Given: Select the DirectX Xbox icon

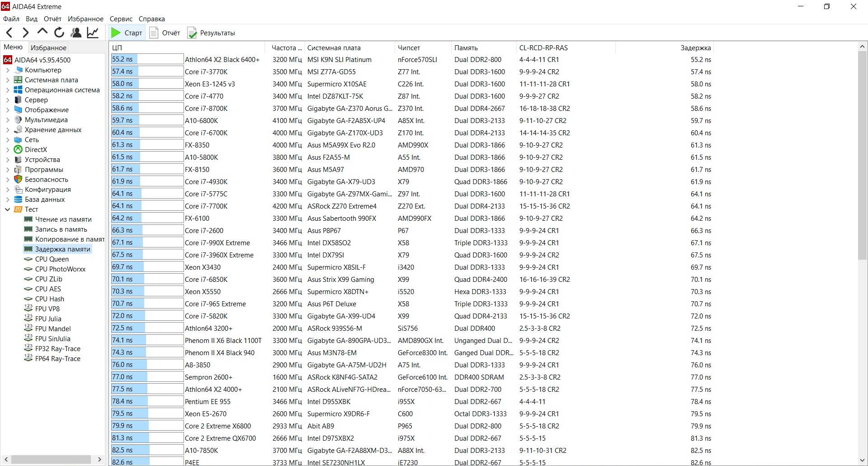Looking at the screenshot, I should (x=18, y=150).
